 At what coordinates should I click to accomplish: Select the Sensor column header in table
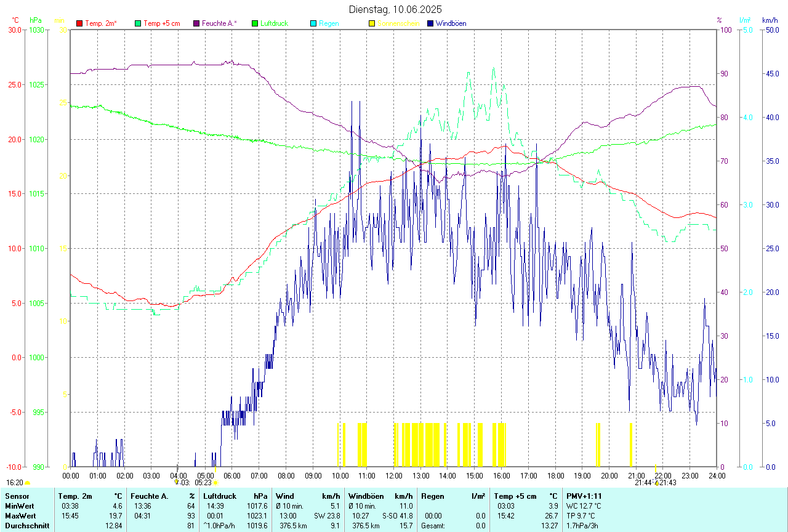click(16, 496)
